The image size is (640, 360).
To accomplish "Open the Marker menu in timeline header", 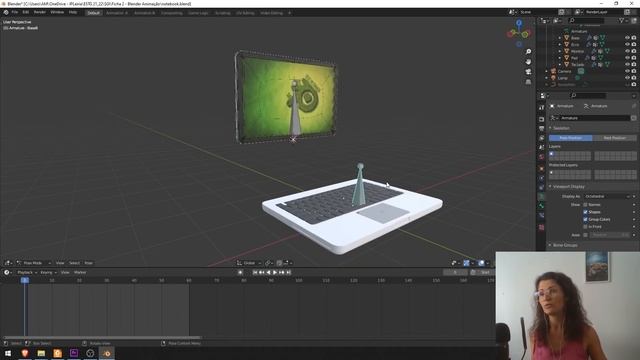I will 80,272.
